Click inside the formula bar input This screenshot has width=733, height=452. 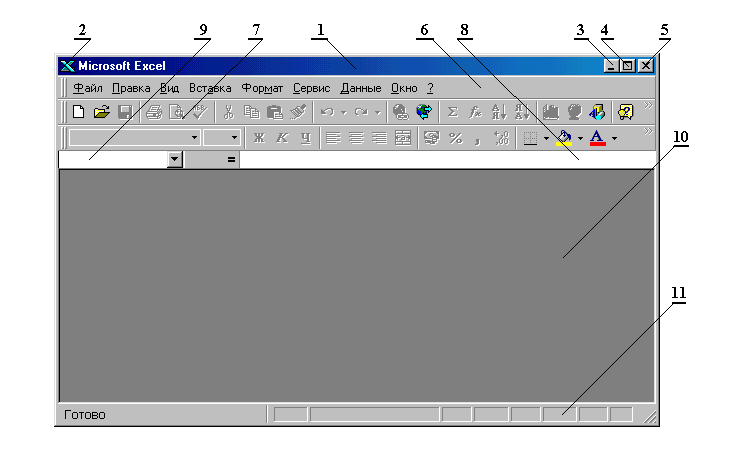click(446, 159)
